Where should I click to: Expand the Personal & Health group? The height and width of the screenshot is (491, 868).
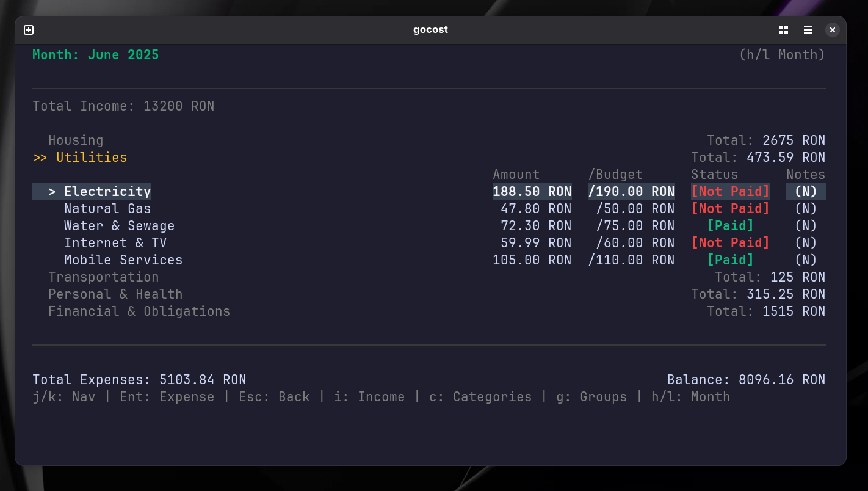[115, 294]
